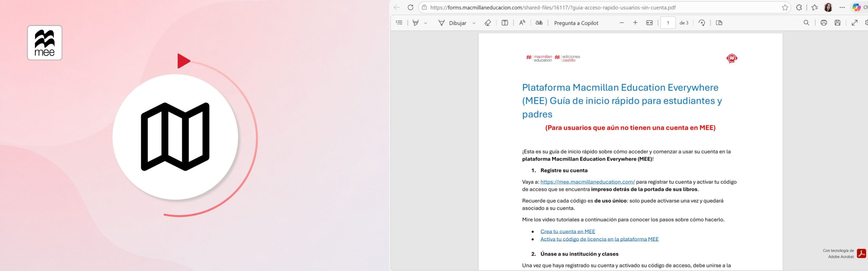Focus the page number field
The height and width of the screenshot is (271, 868).
coord(668,23)
